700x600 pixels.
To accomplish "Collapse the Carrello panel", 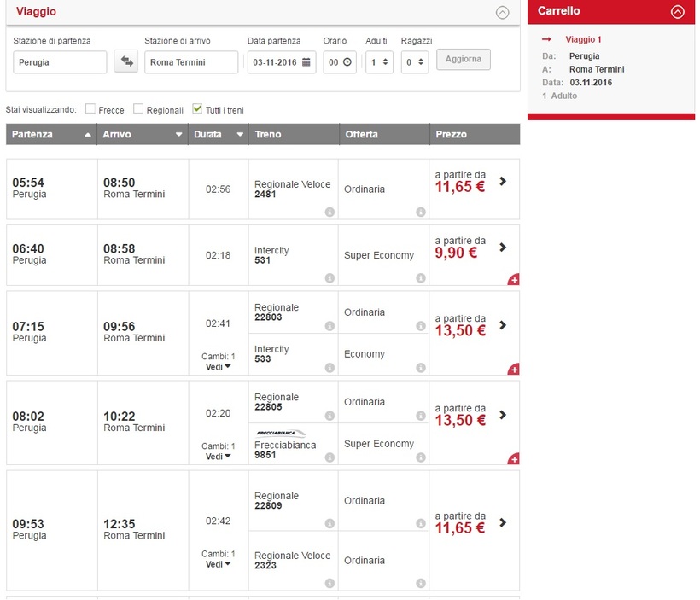I will (x=678, y=12).
